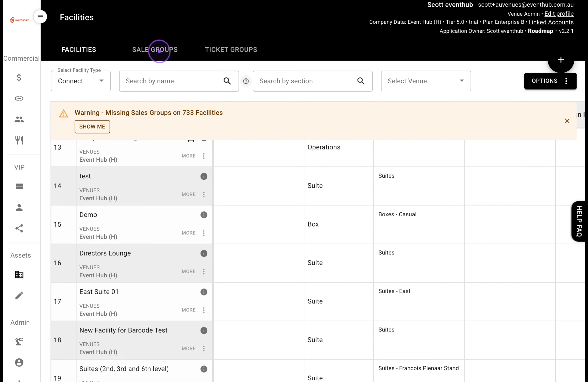Click the SHOW ME button
This screenshot has height=382, width=588.
[92, 127]
